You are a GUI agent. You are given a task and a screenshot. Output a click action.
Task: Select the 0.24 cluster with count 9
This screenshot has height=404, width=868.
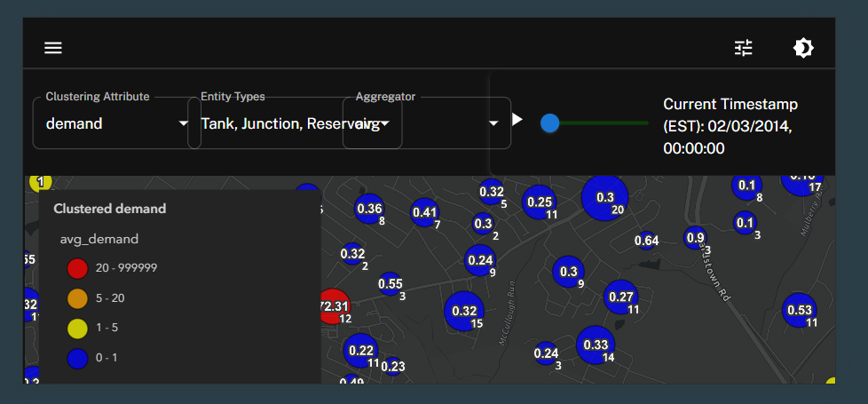click(480, 260)
